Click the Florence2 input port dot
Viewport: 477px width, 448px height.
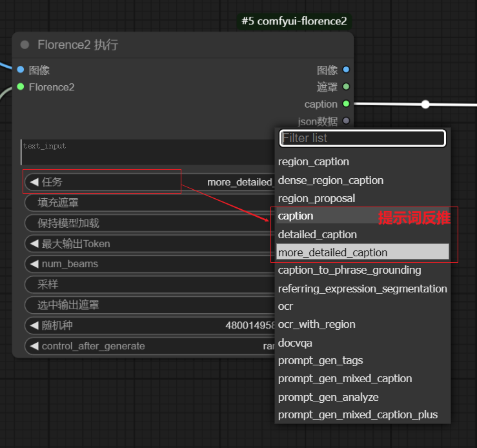[21, 87]
